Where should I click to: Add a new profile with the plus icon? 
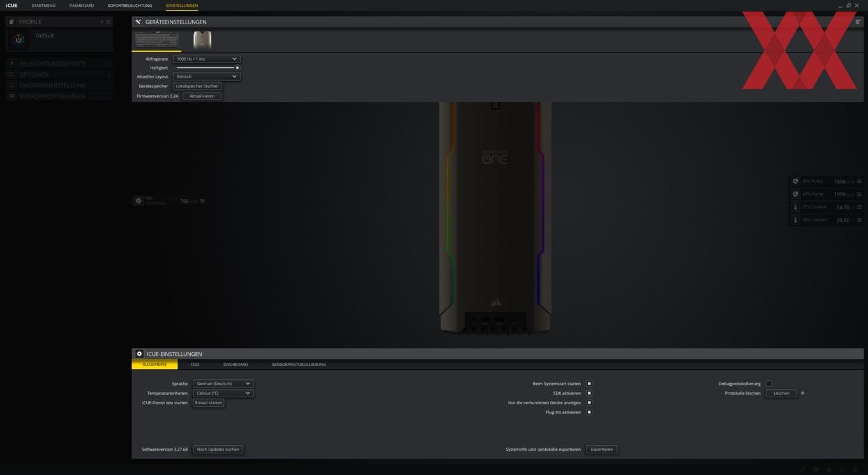tap(101, 22)
